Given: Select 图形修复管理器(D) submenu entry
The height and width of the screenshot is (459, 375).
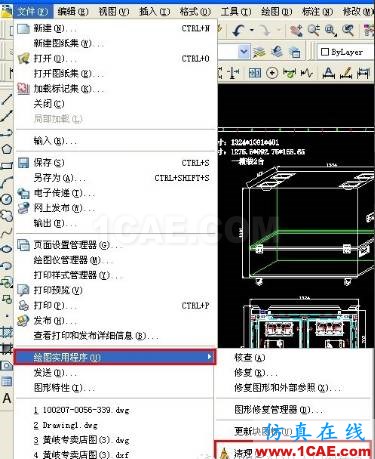Looking at the screenshot, I should (293, 409).
